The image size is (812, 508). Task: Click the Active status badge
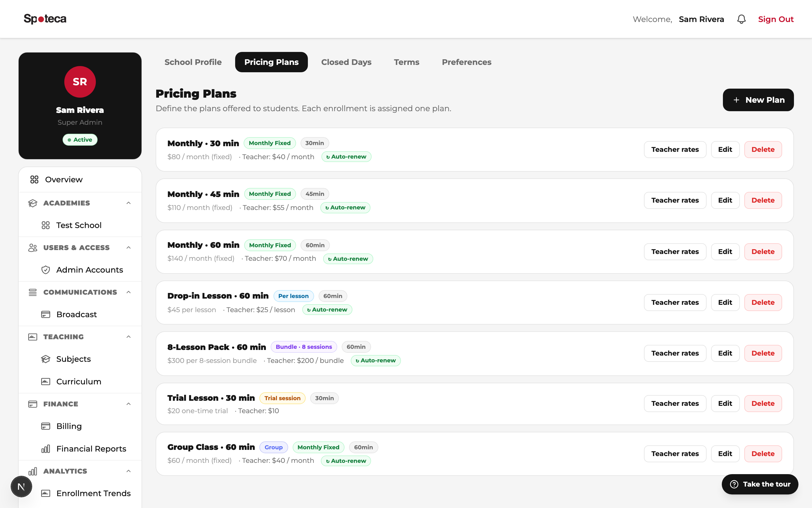(x=80, y=139)
